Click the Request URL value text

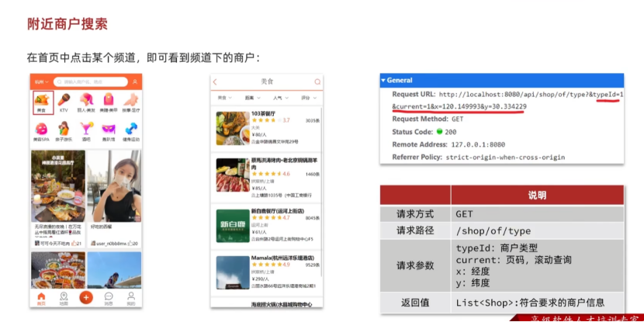pos(507,101)
